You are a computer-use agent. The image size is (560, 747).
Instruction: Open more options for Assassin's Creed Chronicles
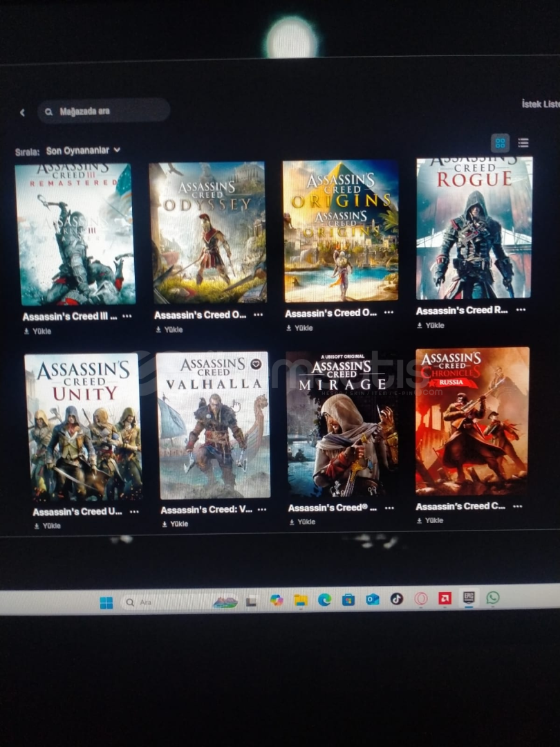(518, 506)
